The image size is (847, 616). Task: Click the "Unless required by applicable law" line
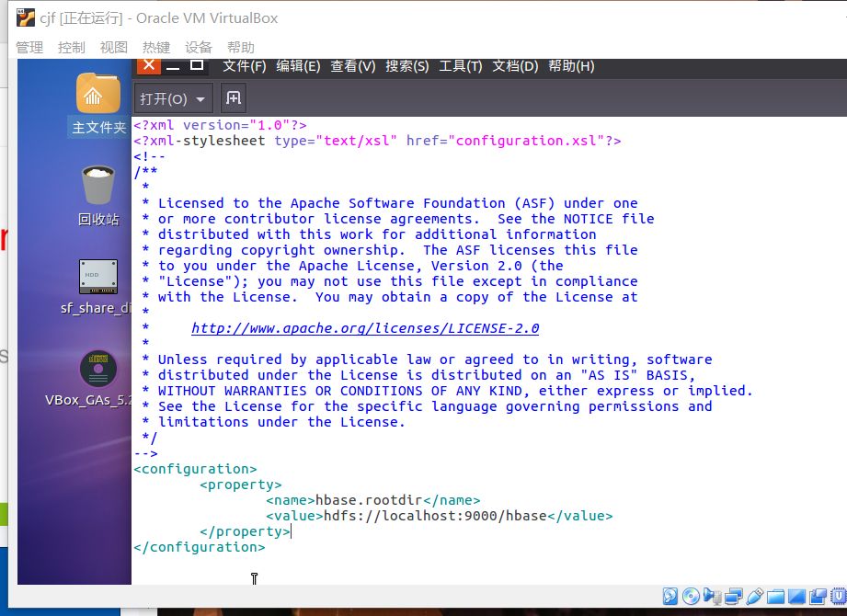[426, 359]
